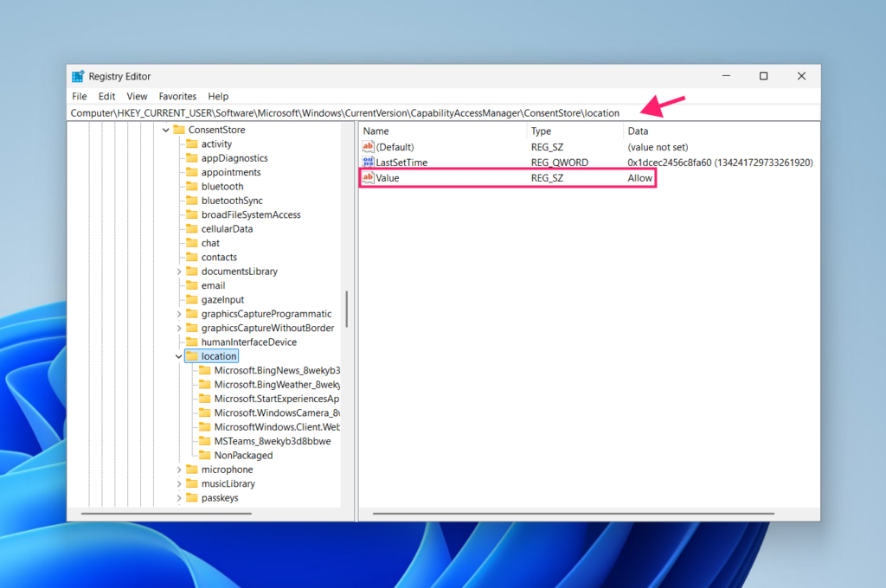886x588 pixels.
Task: Click the bluetooth folder icon
Action: (x=192, y=186)
